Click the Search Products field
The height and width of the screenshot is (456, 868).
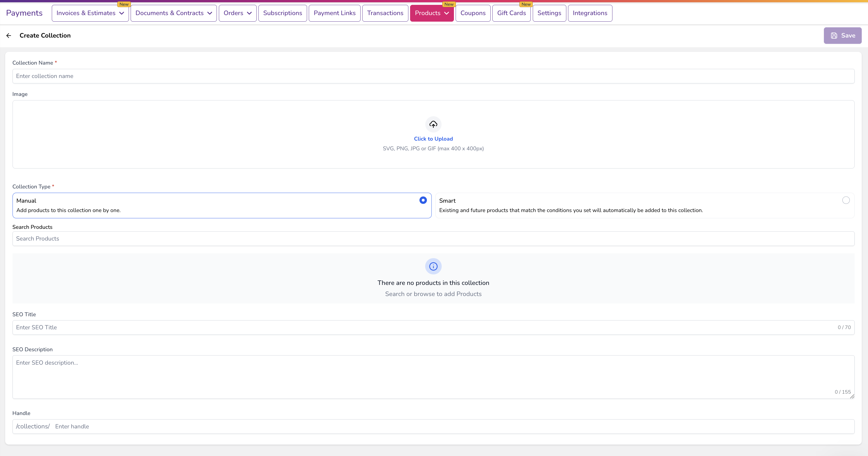[x=433, y=239]
